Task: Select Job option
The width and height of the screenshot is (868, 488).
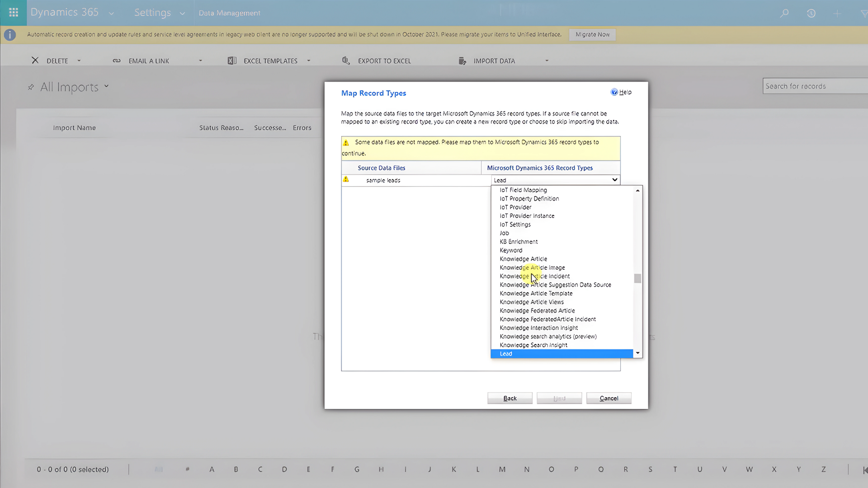Action: [x=504, y=233]
